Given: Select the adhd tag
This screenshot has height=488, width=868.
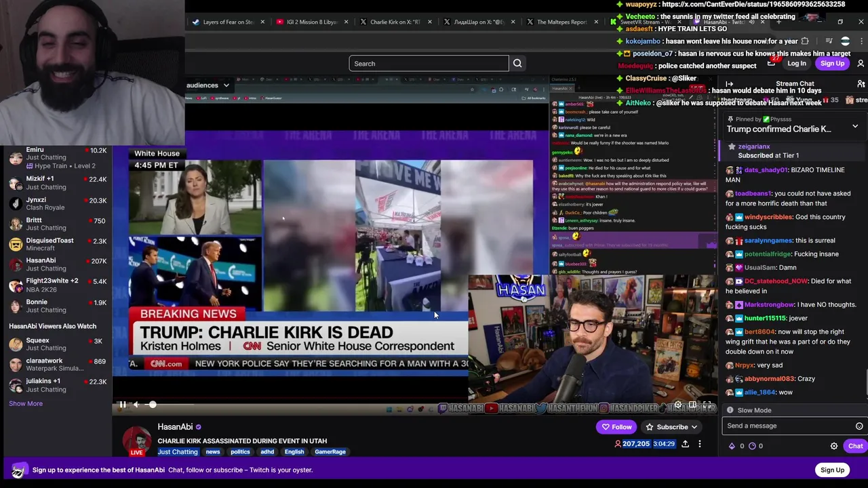Looking at the screenshot, I should click(267, 451).
